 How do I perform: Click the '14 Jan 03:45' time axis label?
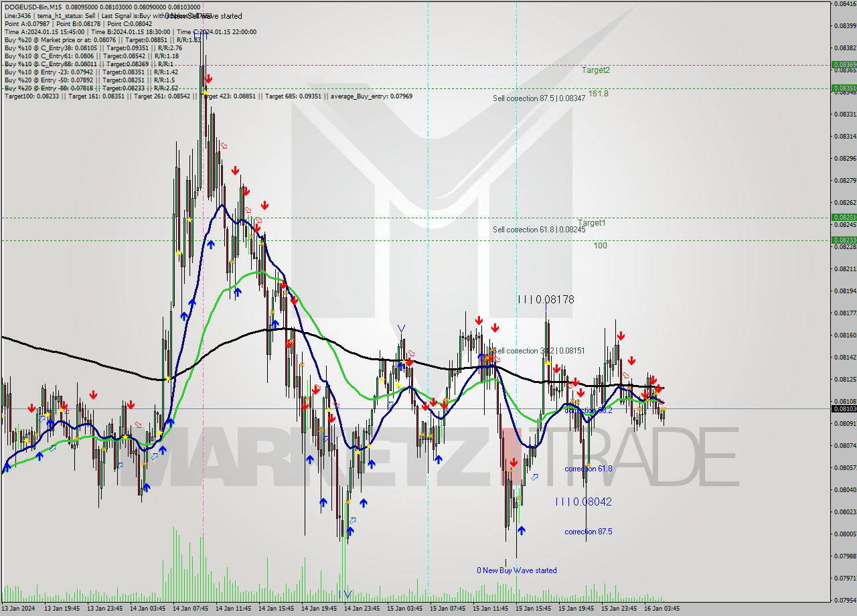[x=148, y=609]
